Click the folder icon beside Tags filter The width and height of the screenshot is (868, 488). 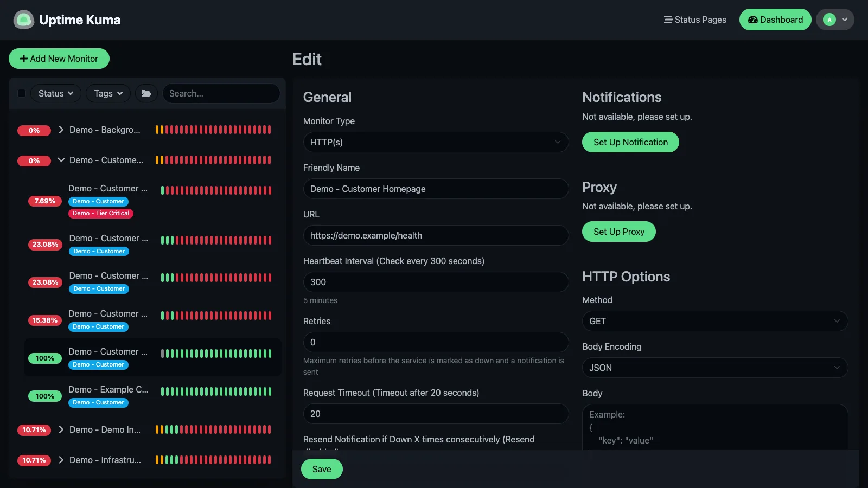pyautogui.click(x=146, y=93)
